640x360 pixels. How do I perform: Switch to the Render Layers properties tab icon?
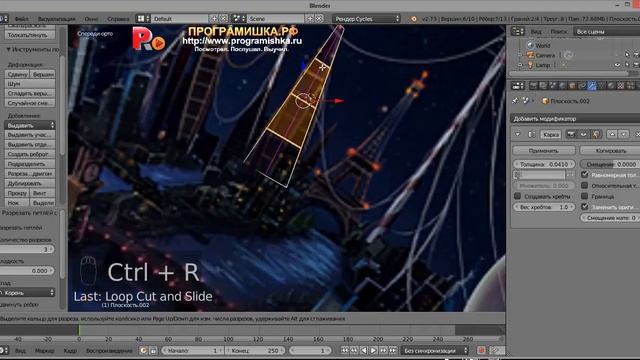pos(543,85)
